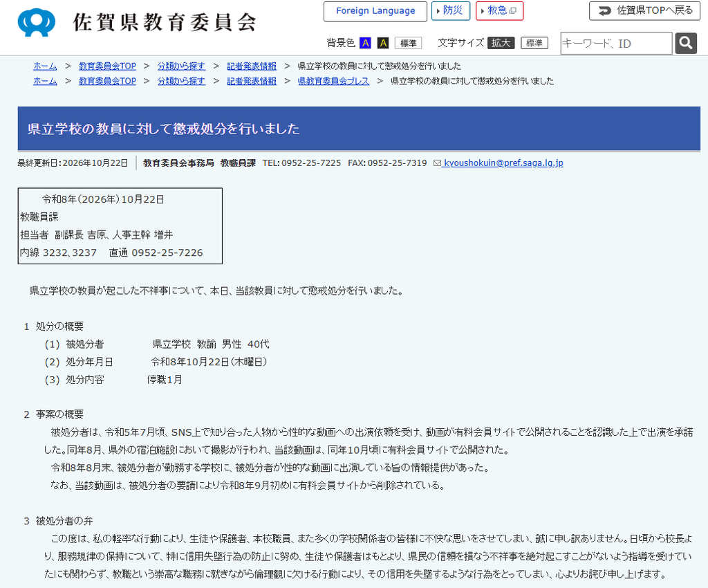708x588 pixels.
Task: Open 分類から探す in the first breadcrumb row
Action: (x=182, y=66)
